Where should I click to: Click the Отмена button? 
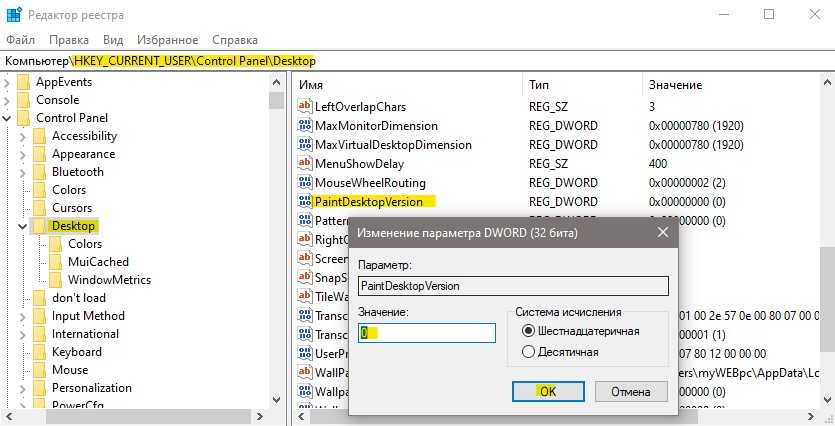(x=631, y=391)
